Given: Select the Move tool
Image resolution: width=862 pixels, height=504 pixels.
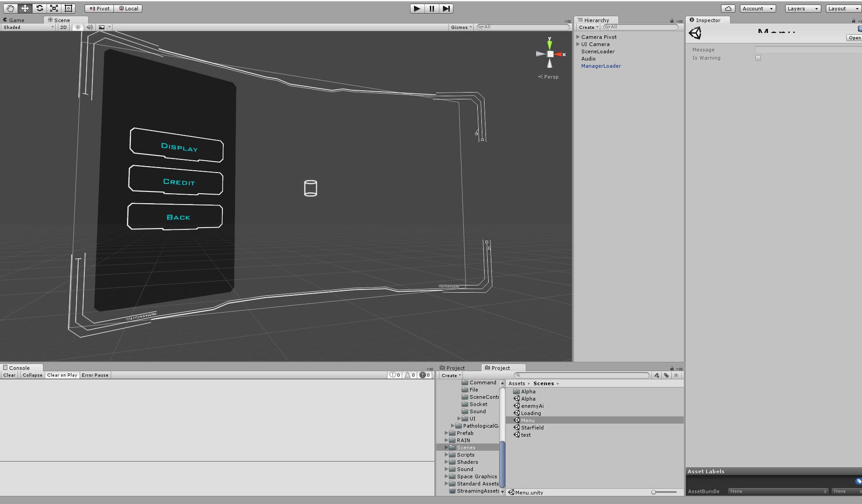Looking at the screenshot, I should 25,8.
